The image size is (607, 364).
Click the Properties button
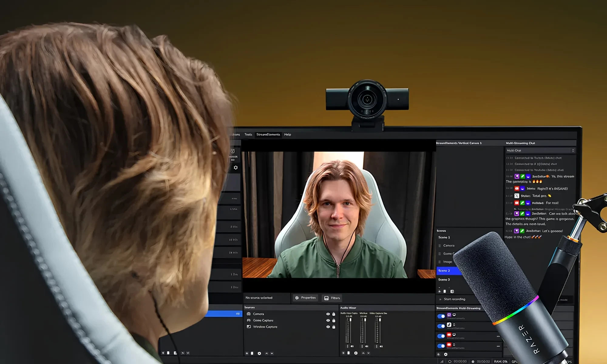tap(305, 298)
